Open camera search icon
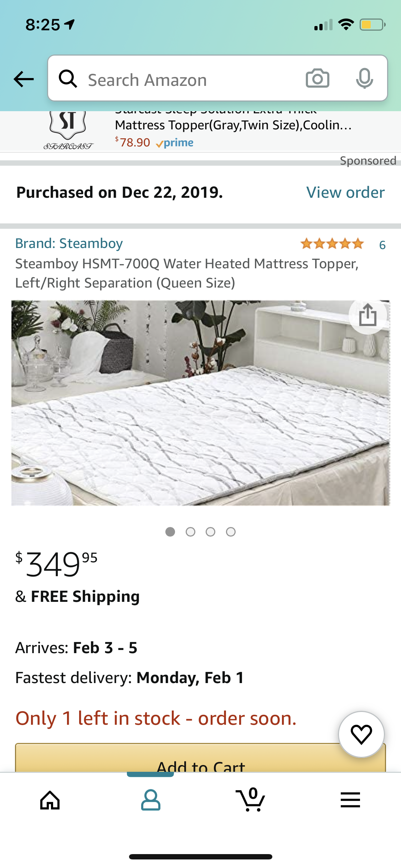The image size is (401, 868). point(317,78)
